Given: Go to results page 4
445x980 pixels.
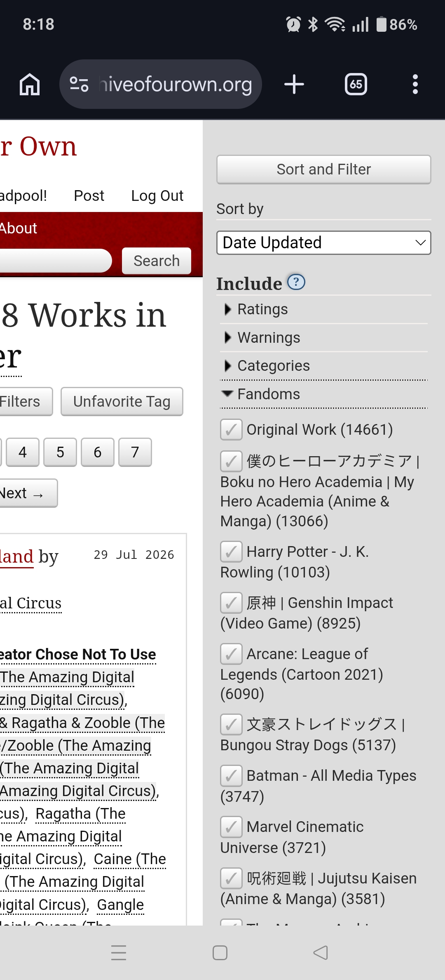Looking at the screenshot, I should click(x=23, y=452).
